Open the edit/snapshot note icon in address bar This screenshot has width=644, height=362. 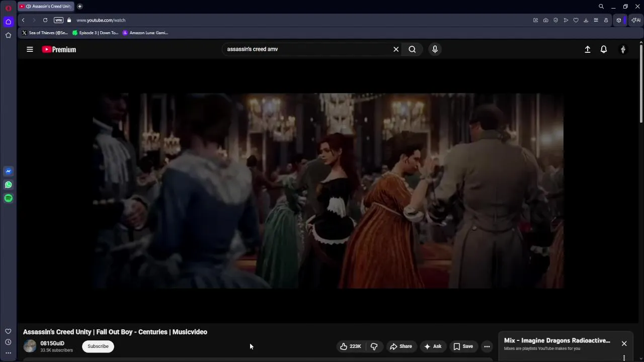tap(535, 20)
